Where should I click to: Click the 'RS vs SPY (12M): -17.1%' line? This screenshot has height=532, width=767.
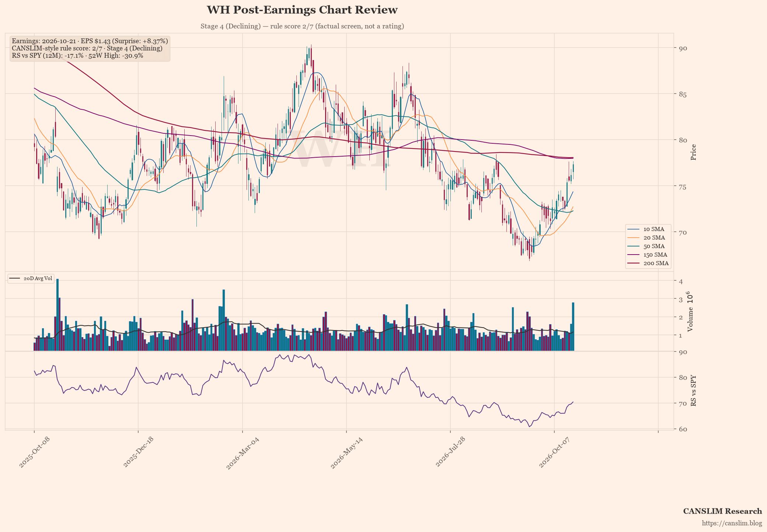pyautogui.click(x=77, y=56)
